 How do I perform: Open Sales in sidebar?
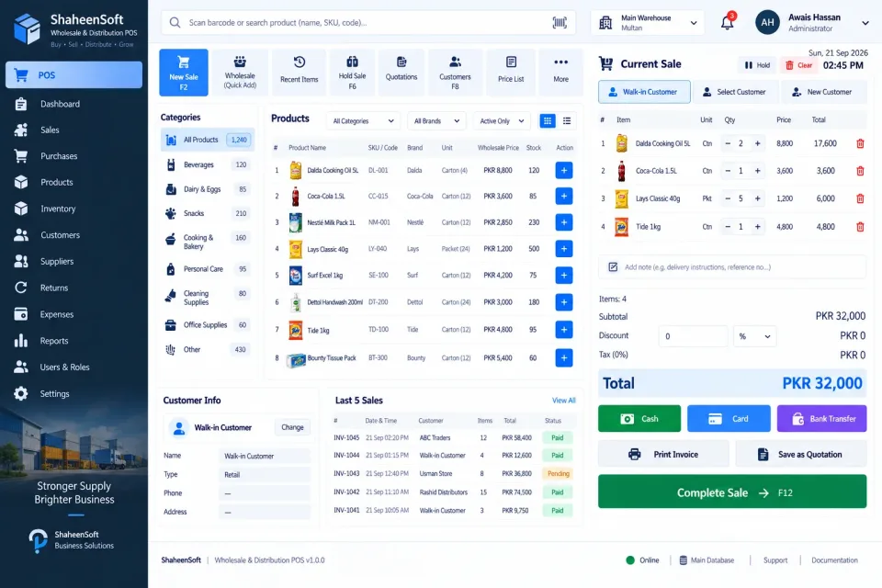point(73,130)
